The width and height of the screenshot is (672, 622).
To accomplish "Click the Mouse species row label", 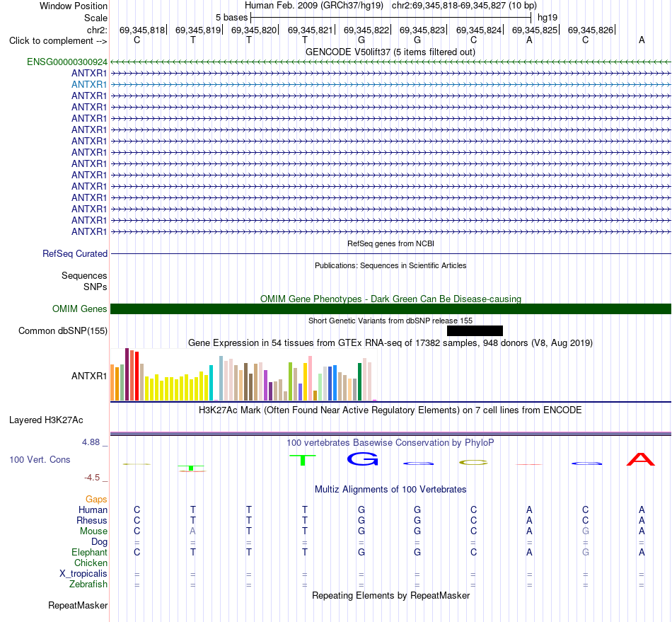I will (x=93, y=531).
